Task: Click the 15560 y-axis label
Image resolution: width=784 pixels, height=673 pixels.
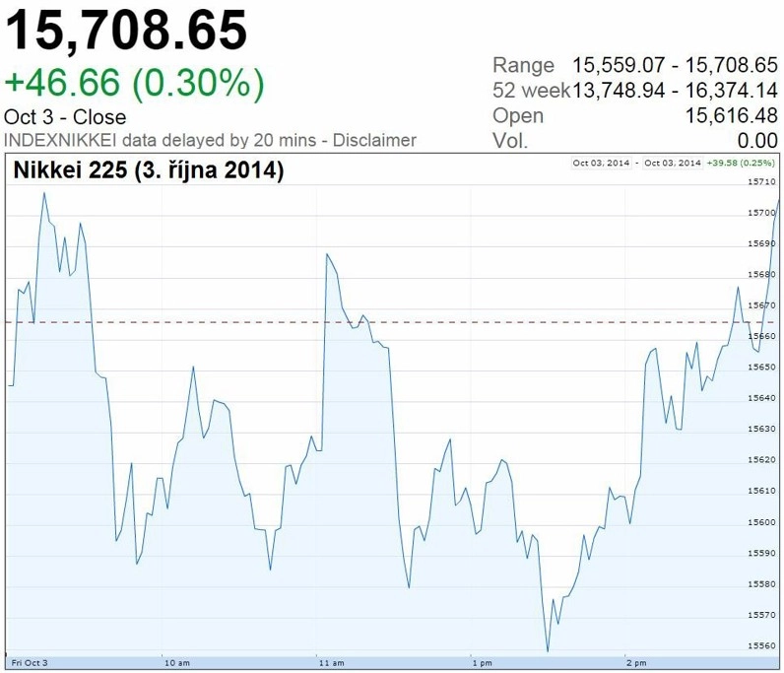Action: pos(761,646)
